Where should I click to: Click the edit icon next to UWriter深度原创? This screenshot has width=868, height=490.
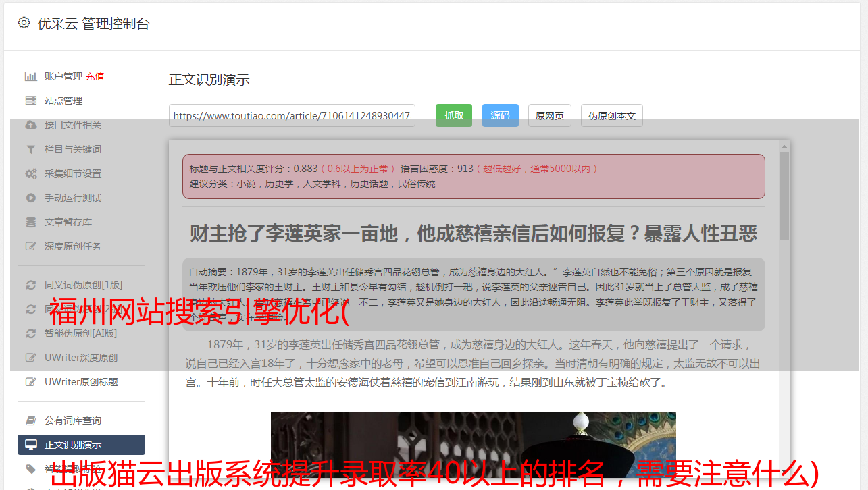pos(30,358)
